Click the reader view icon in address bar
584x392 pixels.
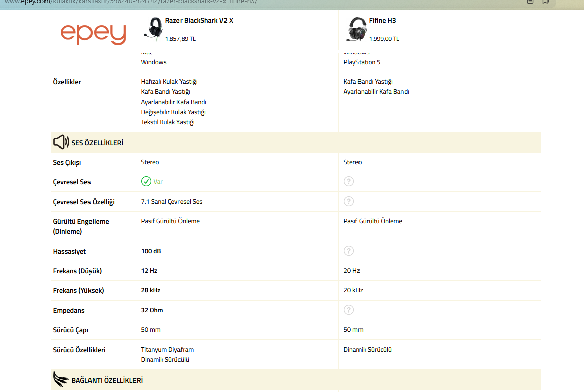click(x=530, y=2)
